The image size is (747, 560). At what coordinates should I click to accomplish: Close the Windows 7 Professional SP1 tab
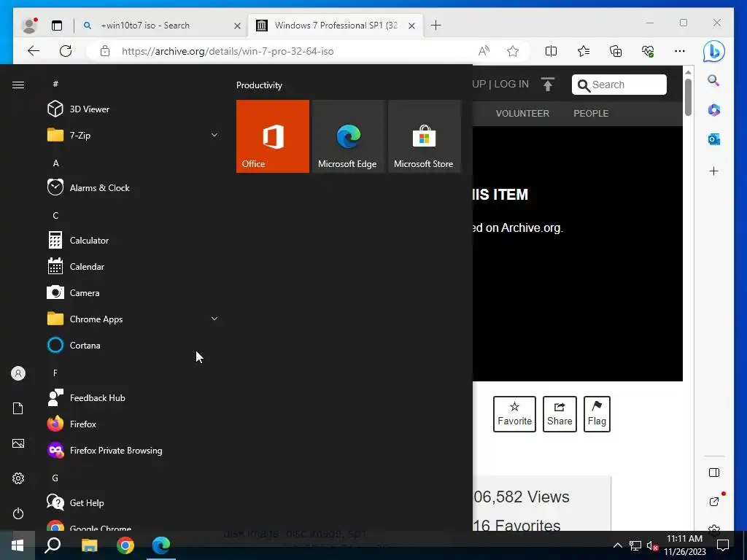(x=412, y=26)
